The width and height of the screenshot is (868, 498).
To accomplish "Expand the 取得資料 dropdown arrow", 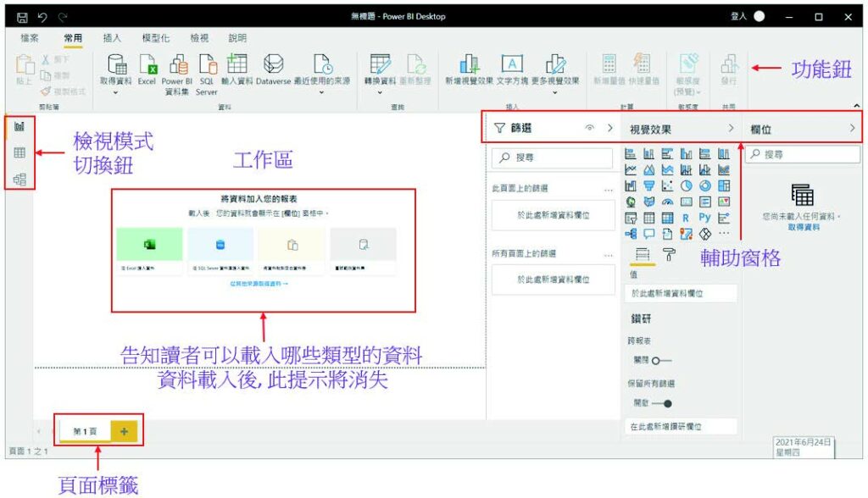I will pos(115,92).
